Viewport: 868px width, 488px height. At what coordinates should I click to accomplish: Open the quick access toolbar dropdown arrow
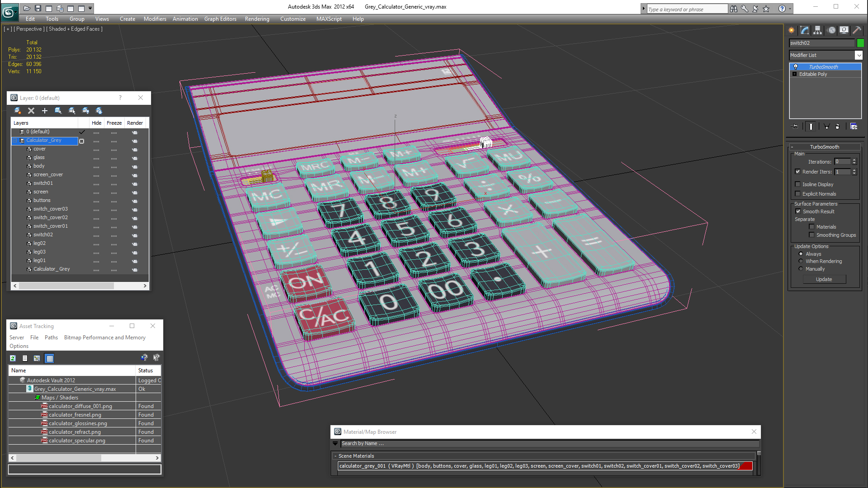pyautogui.click(x=90, y=8)
